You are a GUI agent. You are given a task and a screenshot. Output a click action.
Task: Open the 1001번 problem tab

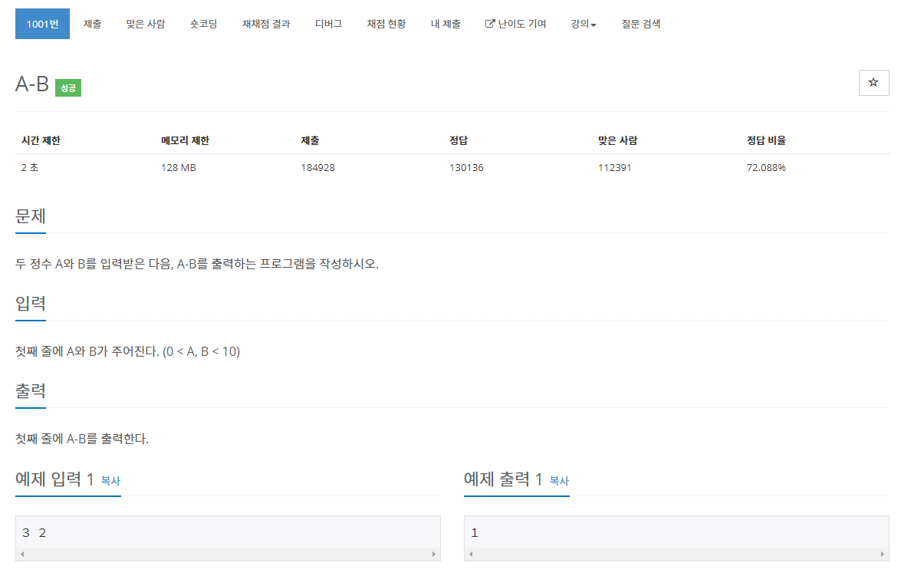[42, 24]
